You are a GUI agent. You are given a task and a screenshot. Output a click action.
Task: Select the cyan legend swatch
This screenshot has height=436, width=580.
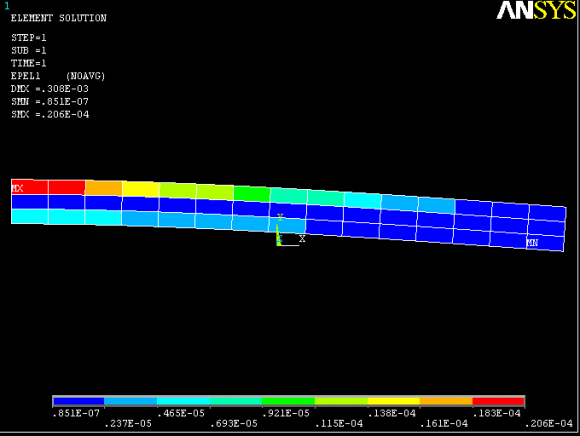183,401
